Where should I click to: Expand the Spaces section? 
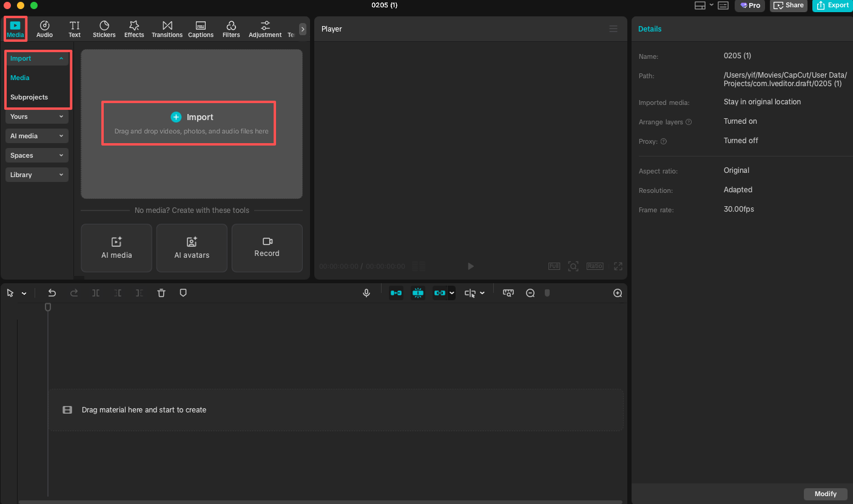tap(37, 155)
